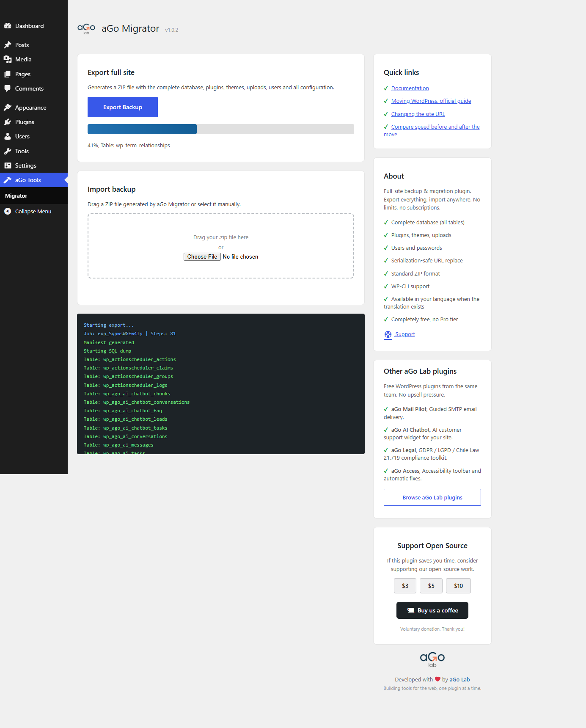
Task: Click the 'WP-CLI support' feature text
Action: pyautogui.click(x=410, y=286)
